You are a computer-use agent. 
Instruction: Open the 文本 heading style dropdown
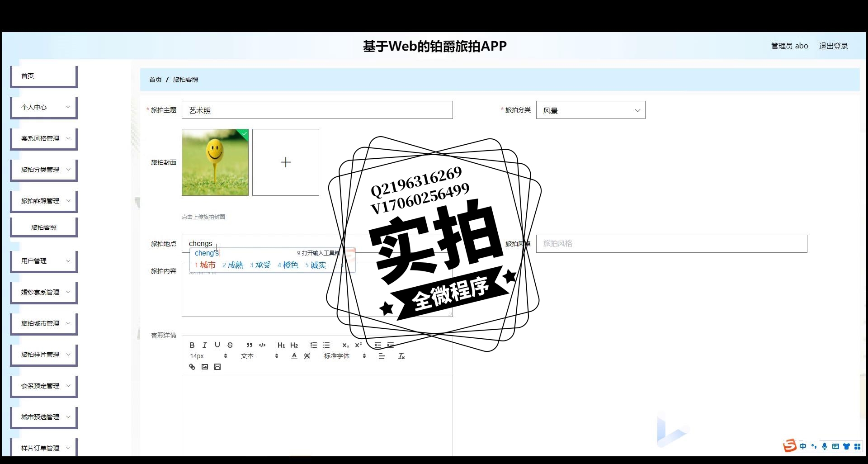coord(259,356)
